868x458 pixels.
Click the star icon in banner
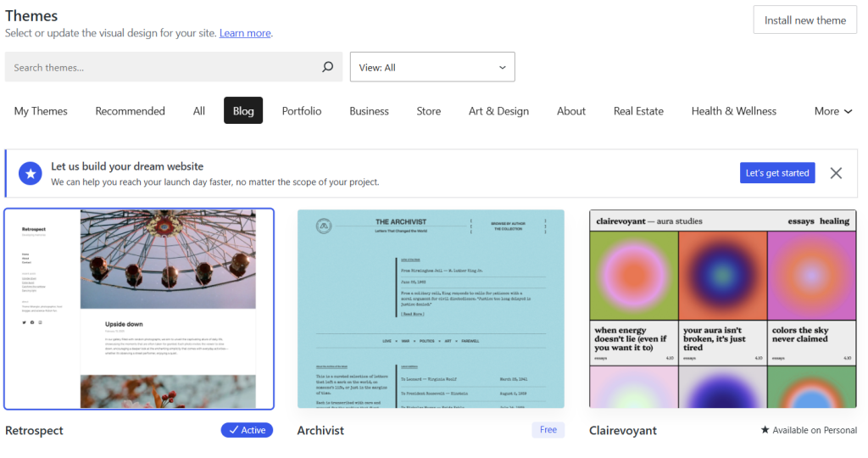(x=31, y=174)
